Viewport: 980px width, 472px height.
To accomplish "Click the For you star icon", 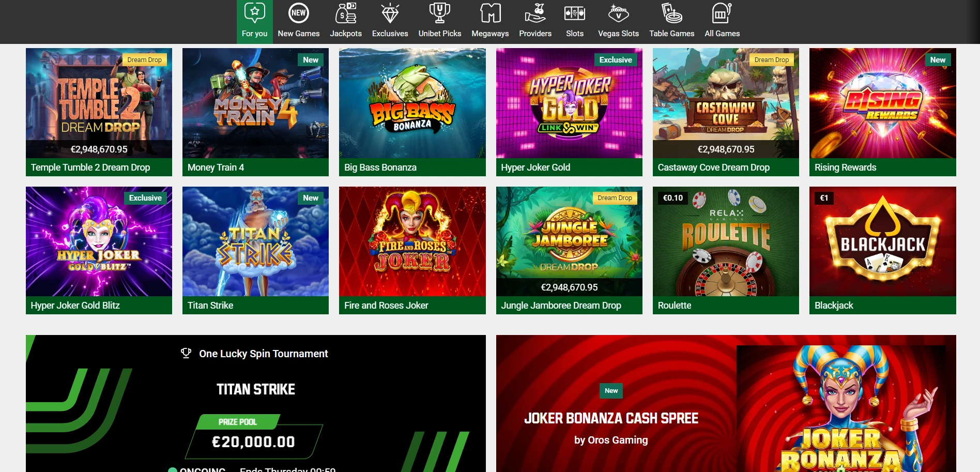I will point(254,13).
